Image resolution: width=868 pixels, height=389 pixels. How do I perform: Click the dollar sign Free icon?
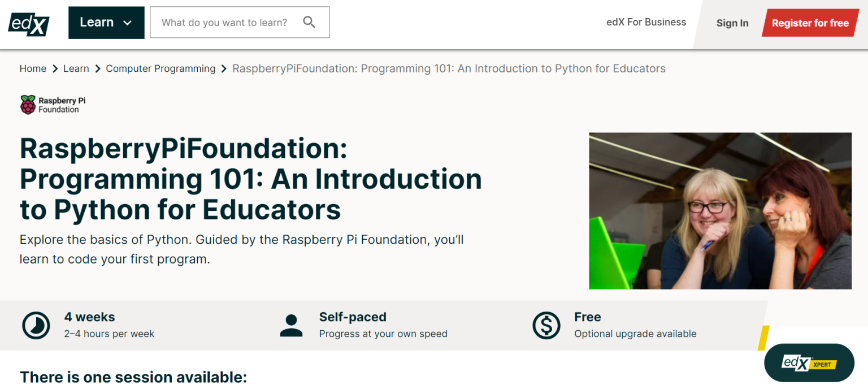coord(546,326)
